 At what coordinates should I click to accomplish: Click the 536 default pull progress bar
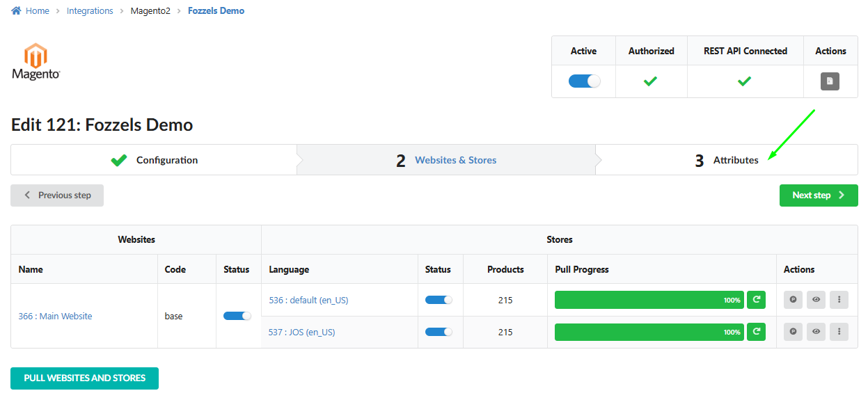click(649, 300)
